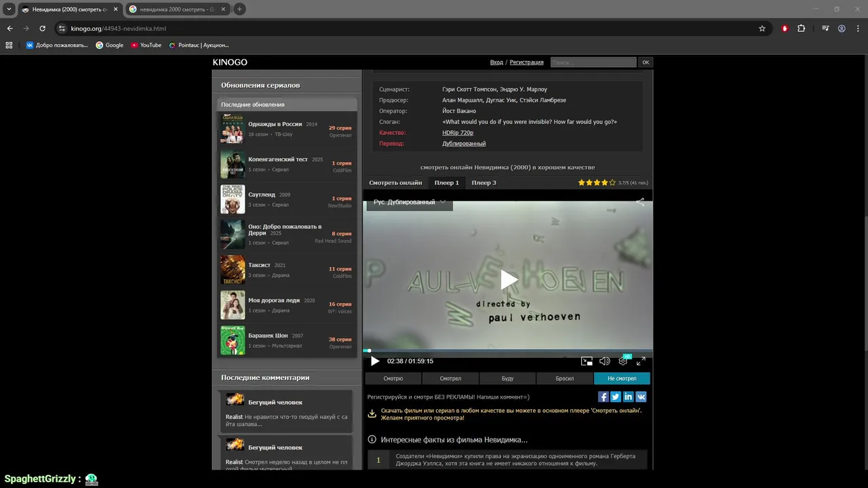The height and width of the screenshot is (488, 868).
Task: Bookmark this page with the star icon
Action: (762, 28)
